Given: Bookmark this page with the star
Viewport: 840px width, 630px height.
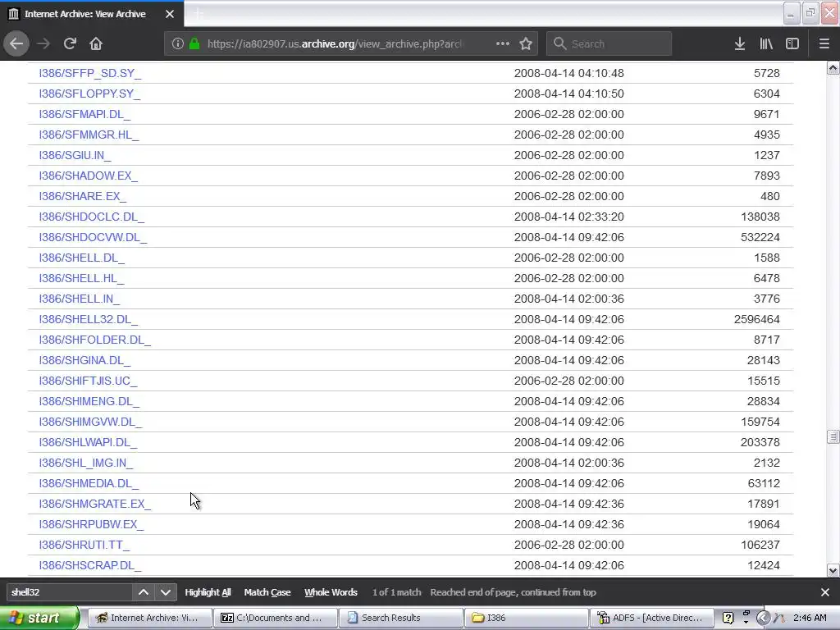Looking at the screenshot, I should [526, 43].
